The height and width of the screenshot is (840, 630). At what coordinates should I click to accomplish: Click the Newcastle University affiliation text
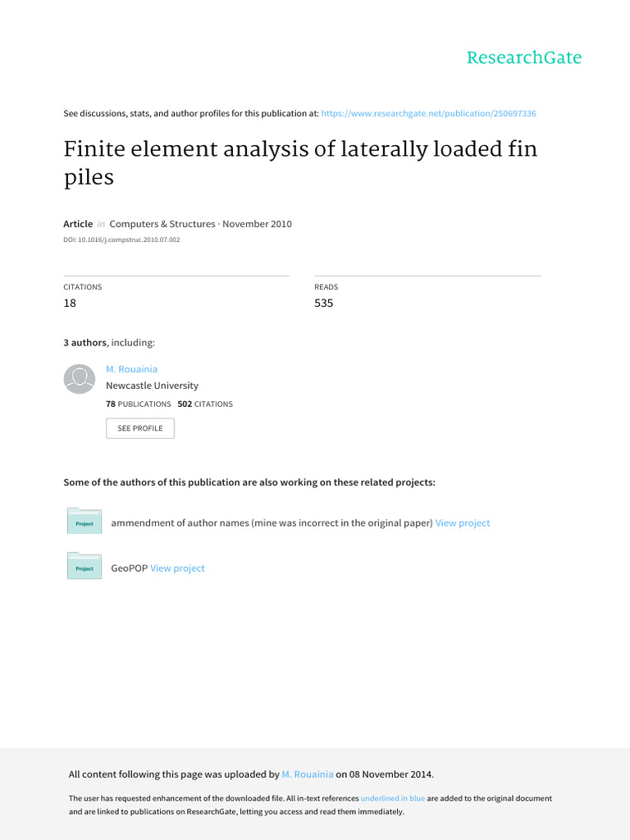[152, 385]
